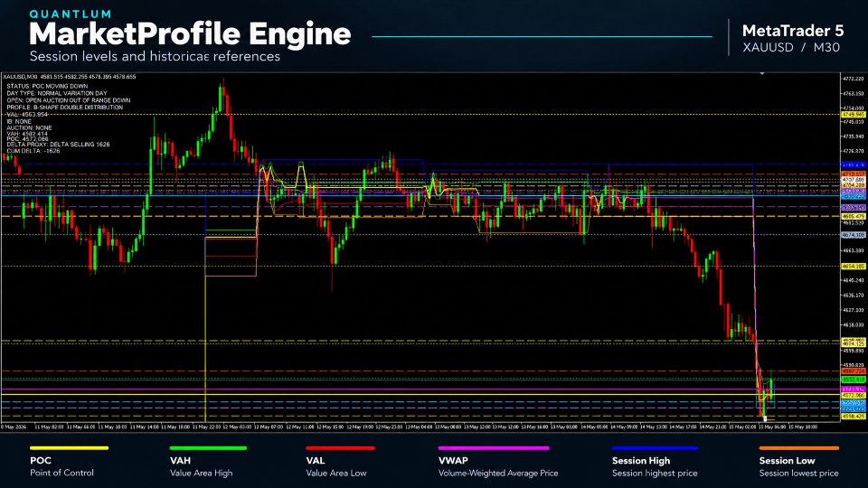
Task: Click the 'XAUUSD / M30' header label
Action: (x=791, y=48)
